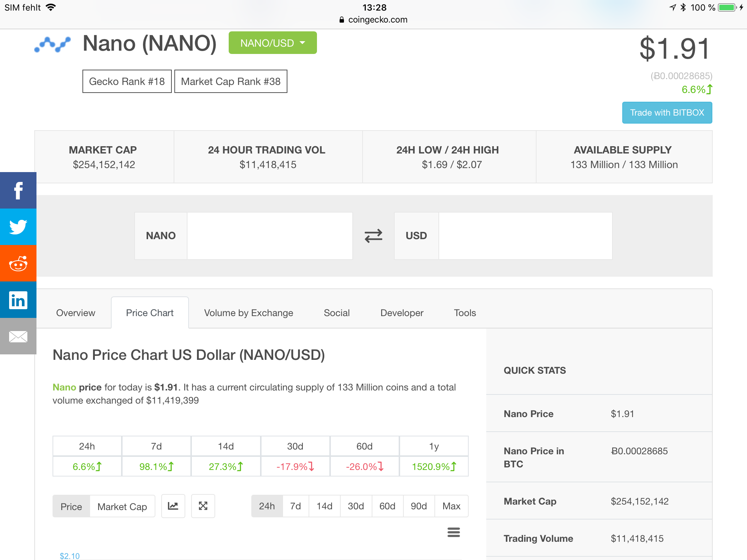
Task: Share page via Facebook icon
Action: 18,190
